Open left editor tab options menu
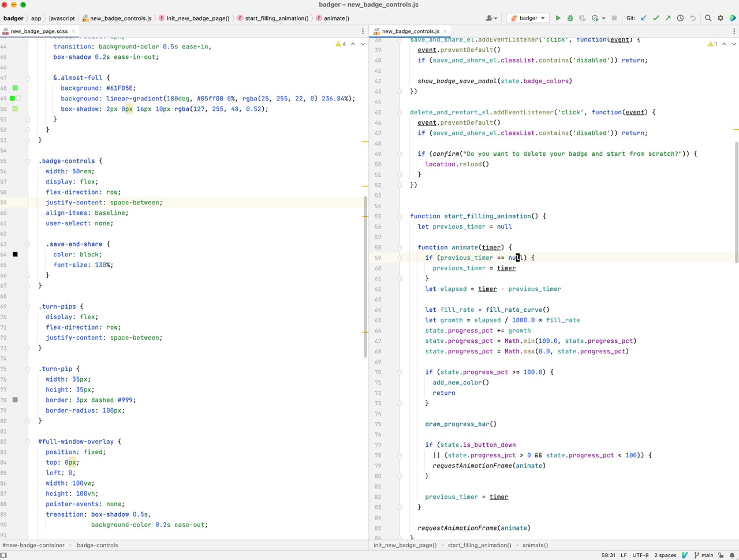 [363, 31]
